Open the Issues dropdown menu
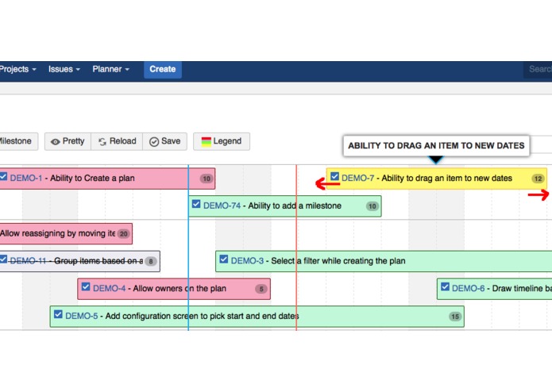 click(64, 69)
